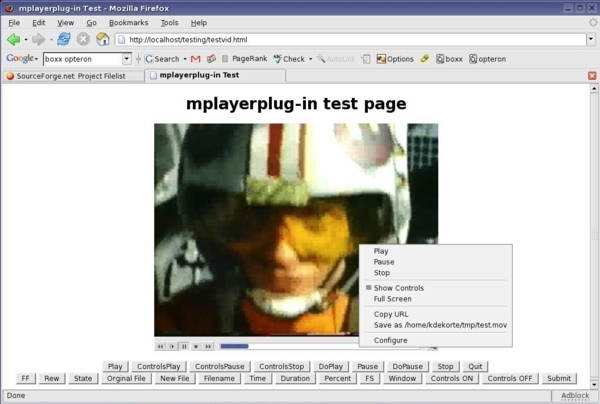
Task: Open the Google logo dropdown arrow
Action: coord(36,59)
